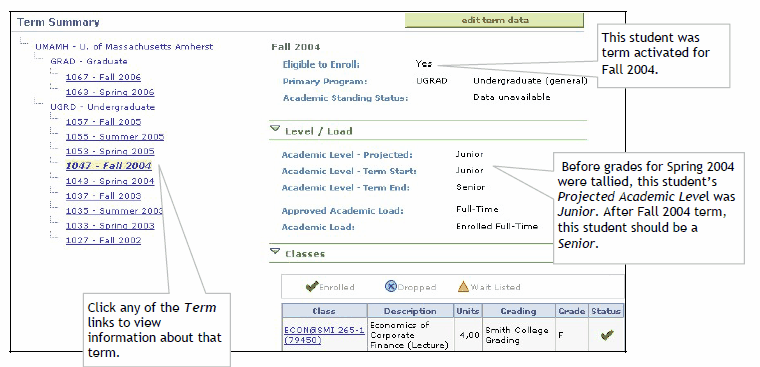Click the green Enrolled checkmark legend icon
Viewport: 760px width, 367px height.
tap(312, 287)
